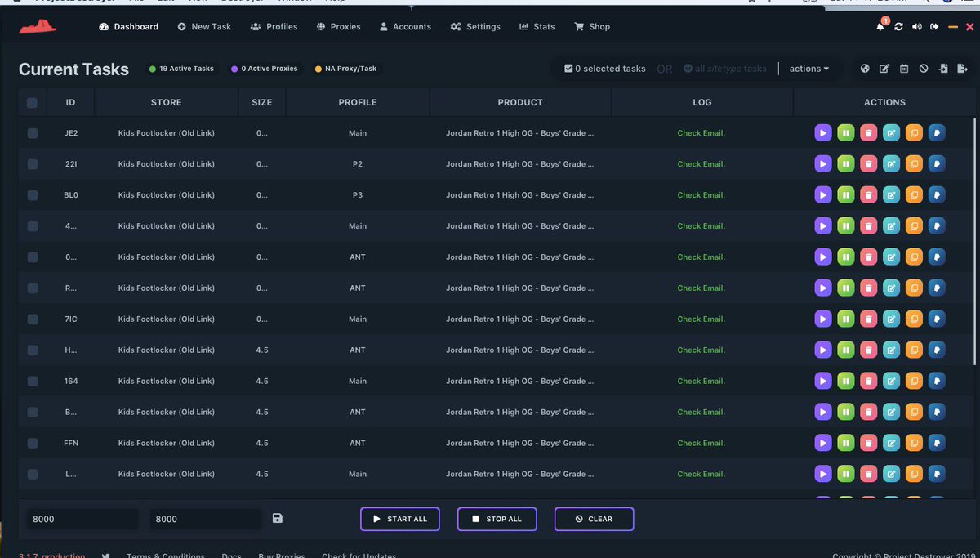Check the box for task BL0
Screen dimensions: 980x558
coord(32,195)
